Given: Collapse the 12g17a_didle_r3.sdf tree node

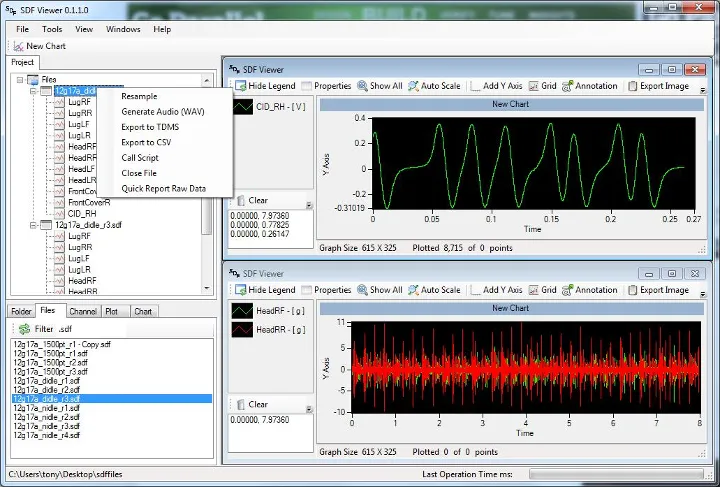Looking at the screenshot, I should [33, 225].
